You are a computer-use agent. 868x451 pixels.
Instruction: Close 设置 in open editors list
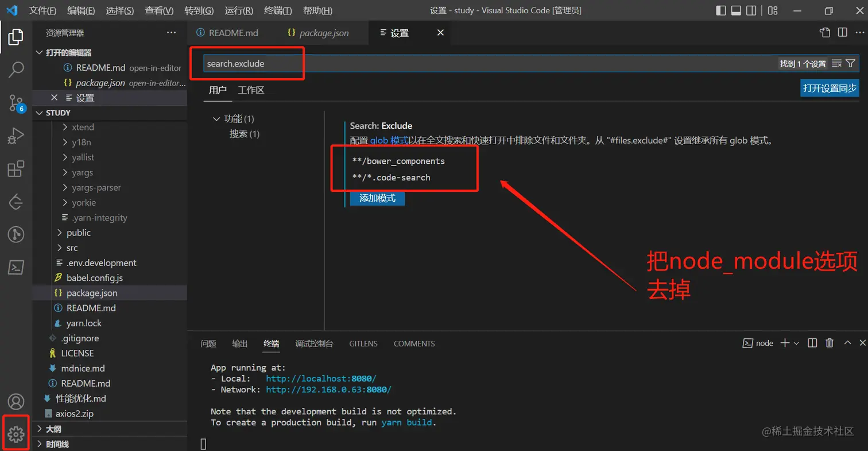click(55, 98)
